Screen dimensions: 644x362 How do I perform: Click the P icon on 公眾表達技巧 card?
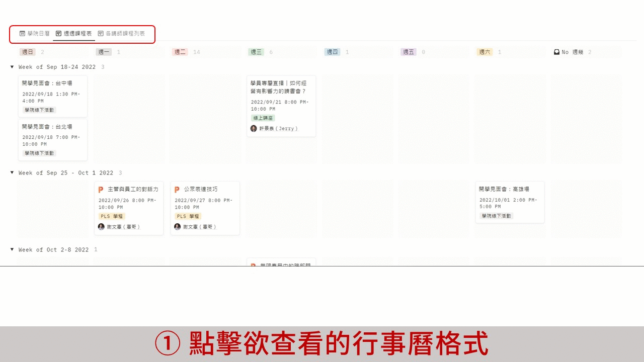177,190
